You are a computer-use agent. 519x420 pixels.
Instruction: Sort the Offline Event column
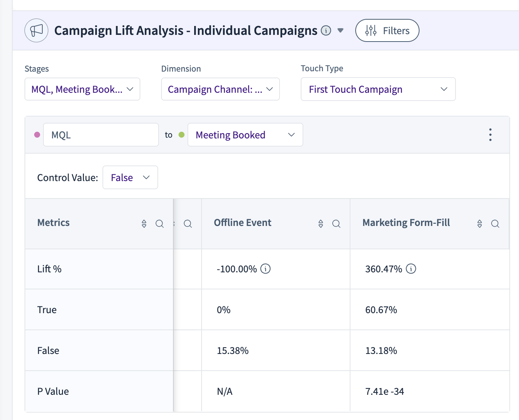tap(321, 224)
